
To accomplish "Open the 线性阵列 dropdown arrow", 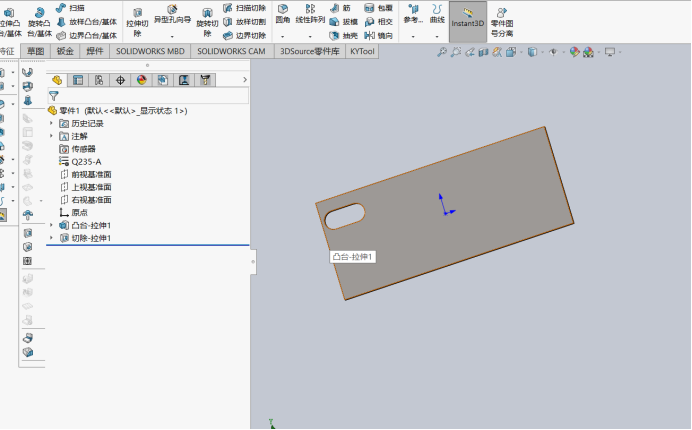I will click(x=310, y=36).
